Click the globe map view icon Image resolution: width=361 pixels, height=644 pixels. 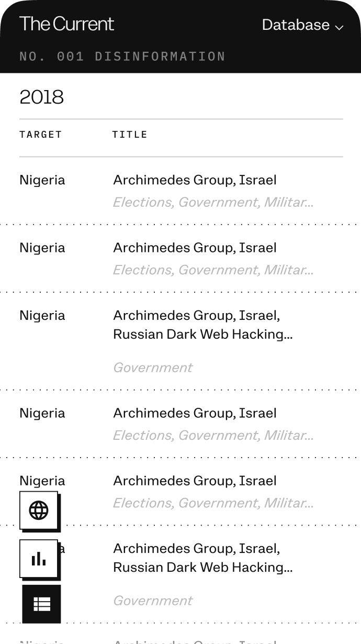[39, 510]
